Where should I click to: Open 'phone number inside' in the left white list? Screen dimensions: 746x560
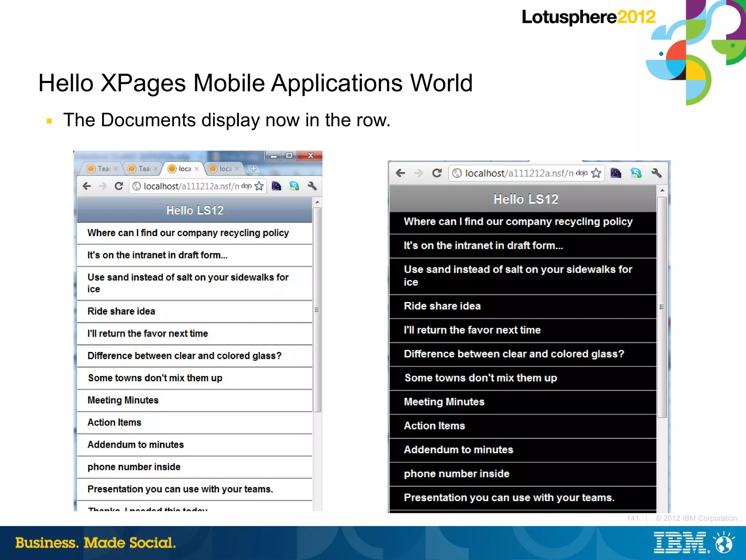(195, 467)
